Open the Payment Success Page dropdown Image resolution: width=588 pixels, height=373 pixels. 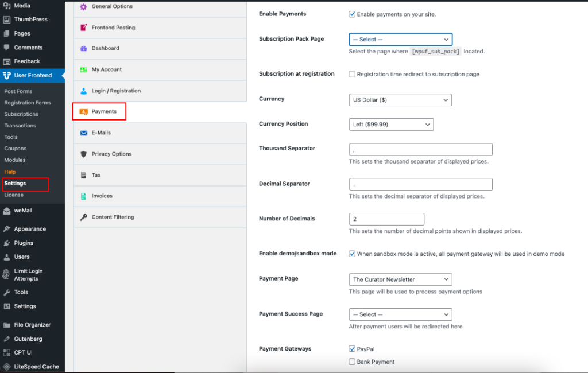(x=400, y=314)
